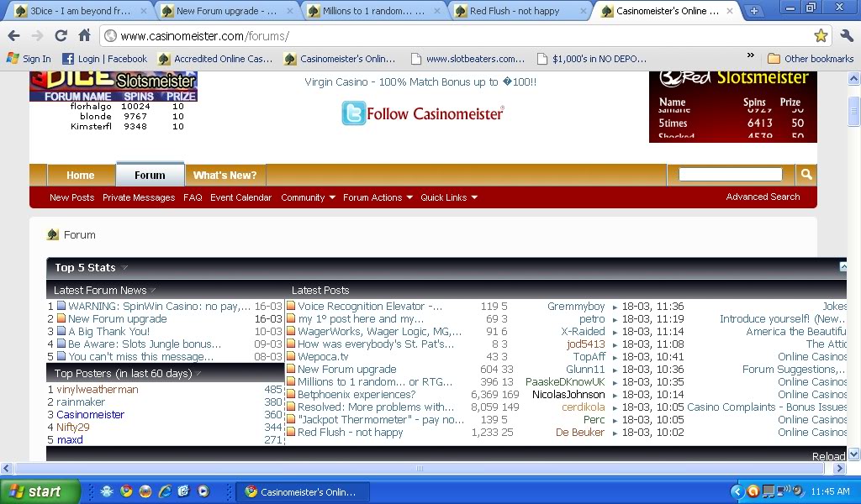The height and width of the screenshot is (504, 861).
Task: Open the Chrome wrench settings menu
Action: pyautogui.click(x=846, y=35)
